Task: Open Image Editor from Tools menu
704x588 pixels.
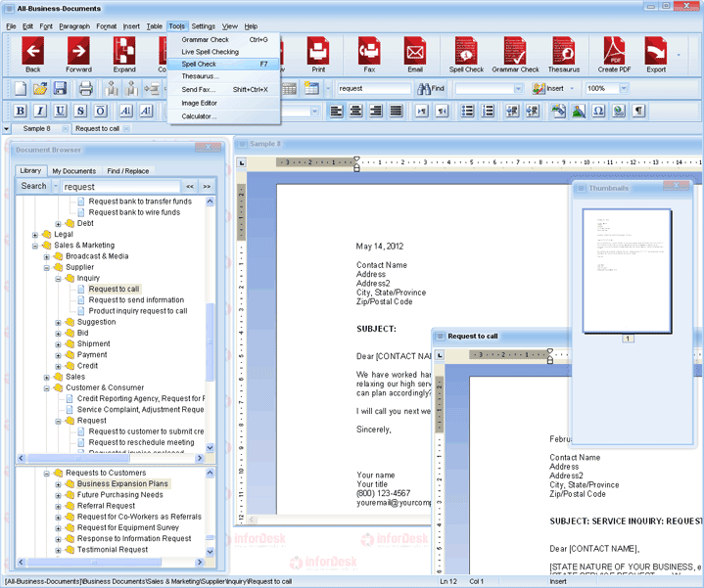Action: 223,103
